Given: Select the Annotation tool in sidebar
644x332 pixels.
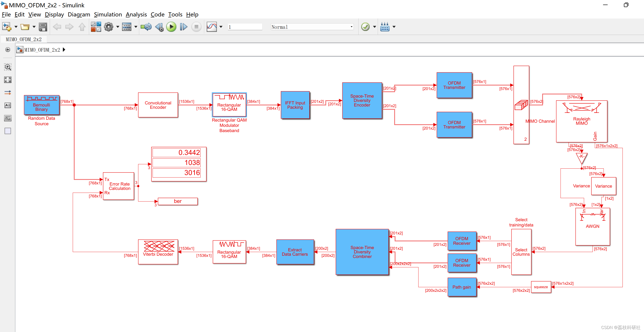Looking at the screenshot, I should coord(8,105).
